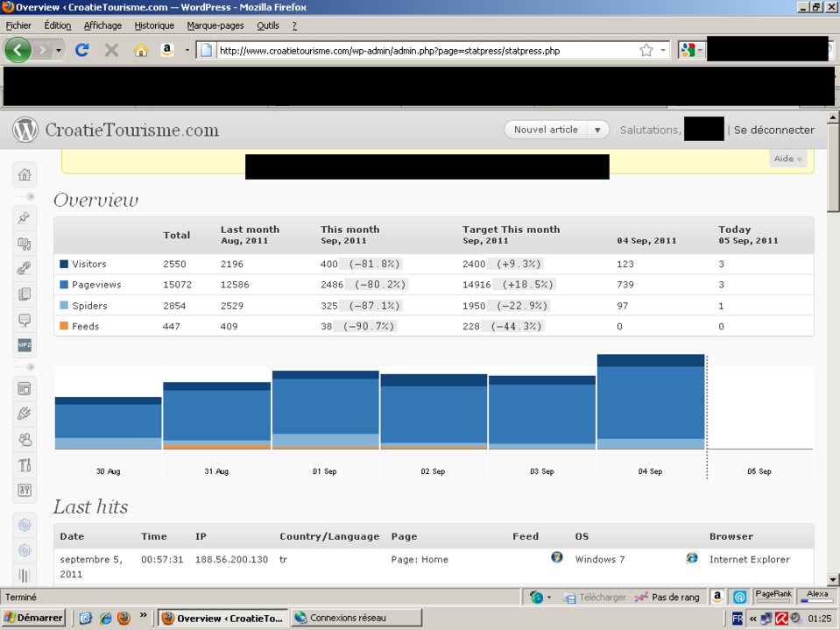The height and width of the screenshot is (630, 840).
Task: Open the Marque-pages menu
Action: click(x=215, y=25)
